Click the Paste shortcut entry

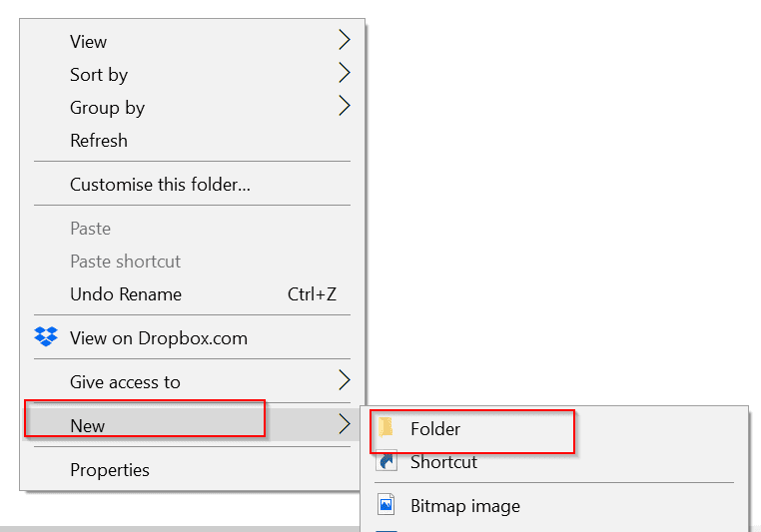(x=125, y=262)
